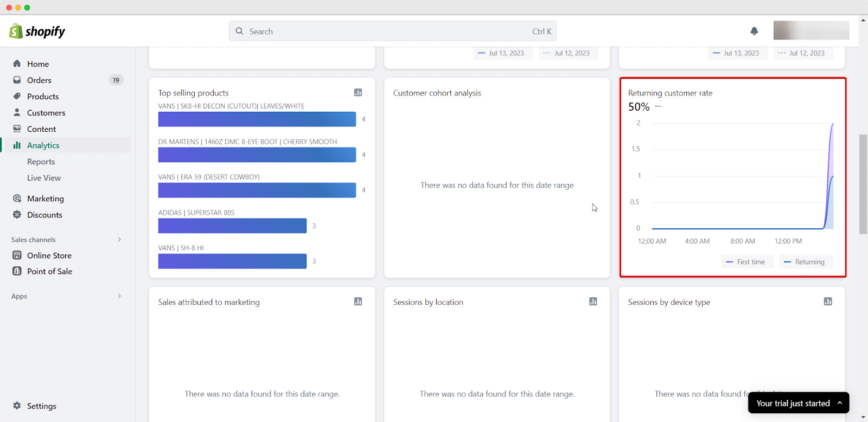The image size is (868, 422).
Task: Click Sessions by device type title
Action: coord(669,302)
